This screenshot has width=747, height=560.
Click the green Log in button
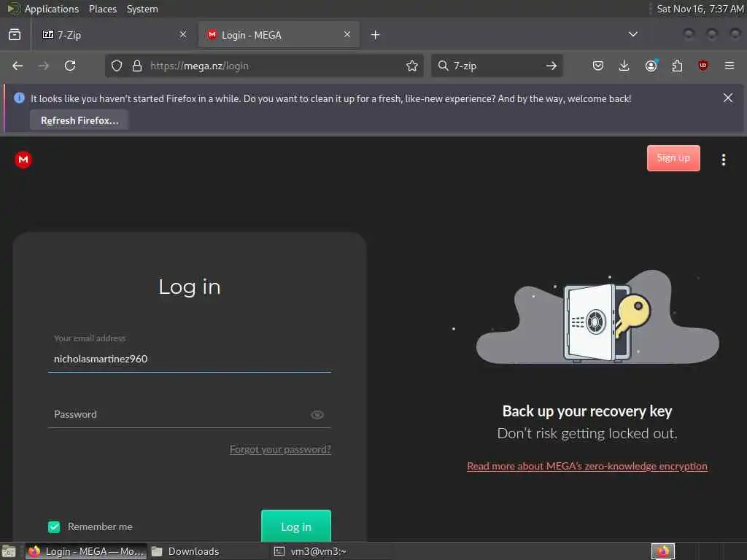coord(296,526)
